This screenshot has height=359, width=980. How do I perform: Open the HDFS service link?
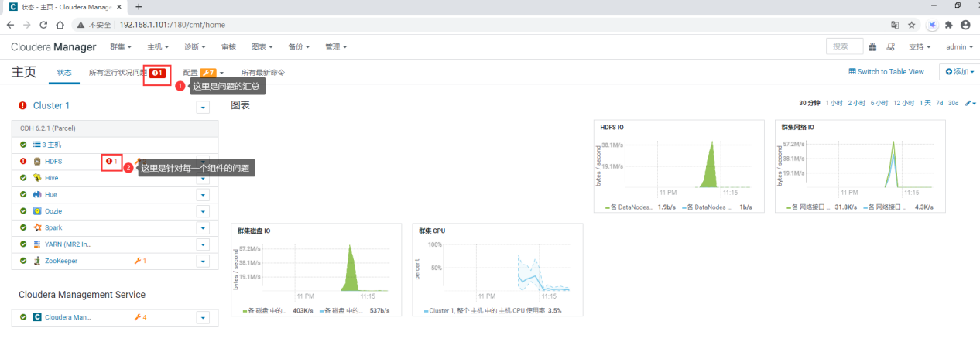click(x=53, y=161)
